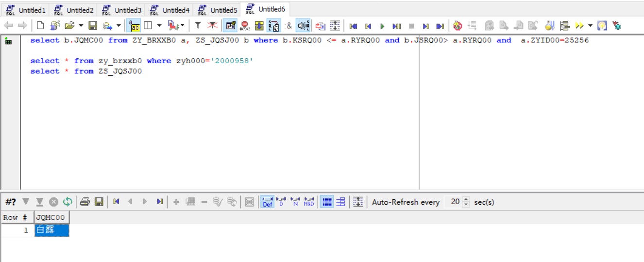Click the filter funnel icon in top toolbar

pos(198,26)
